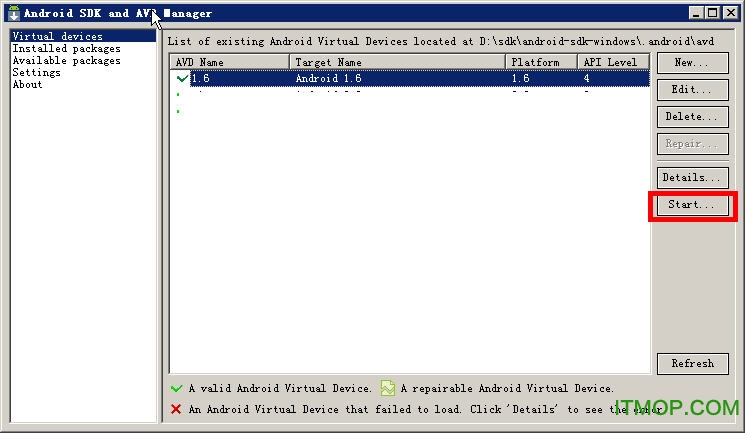Go to the Settings section
The image size is (745, 433).
(x=37, y=72)
